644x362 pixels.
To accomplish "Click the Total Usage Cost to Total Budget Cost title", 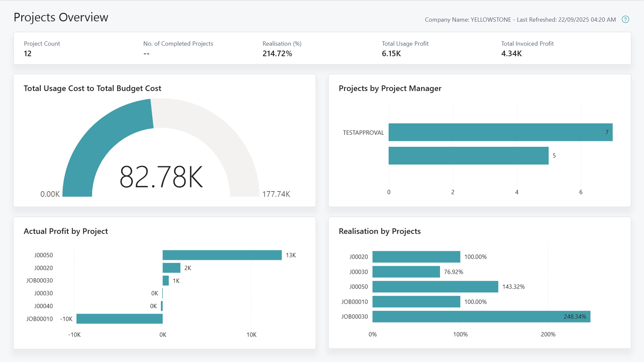I will pos(92,88).
